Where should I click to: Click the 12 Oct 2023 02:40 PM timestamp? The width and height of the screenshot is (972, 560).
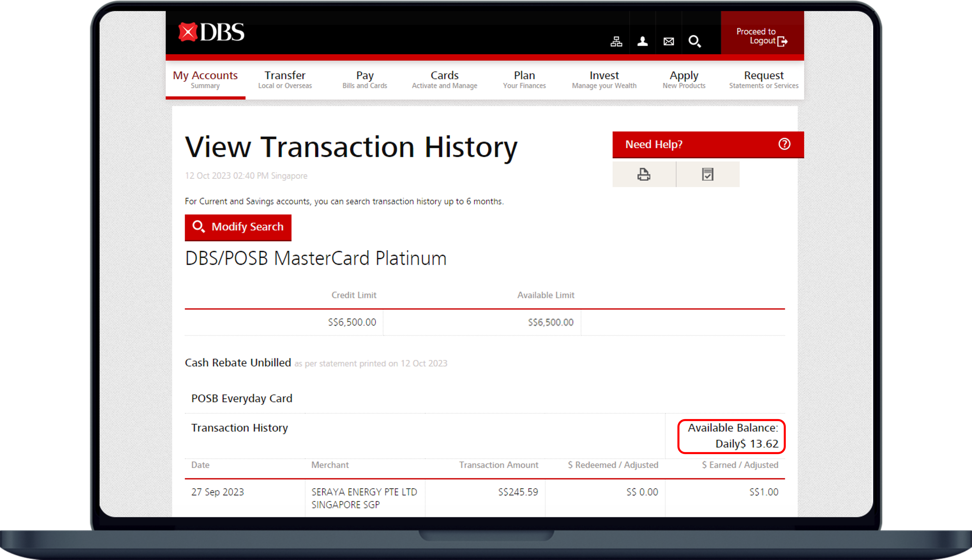click(246, 176)
